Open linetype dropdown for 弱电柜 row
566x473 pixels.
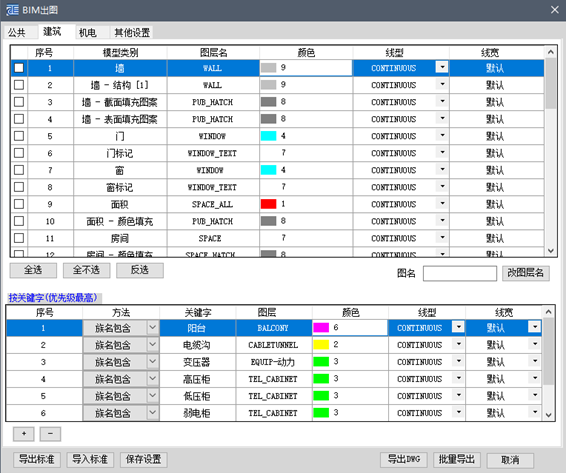(458, 412)
